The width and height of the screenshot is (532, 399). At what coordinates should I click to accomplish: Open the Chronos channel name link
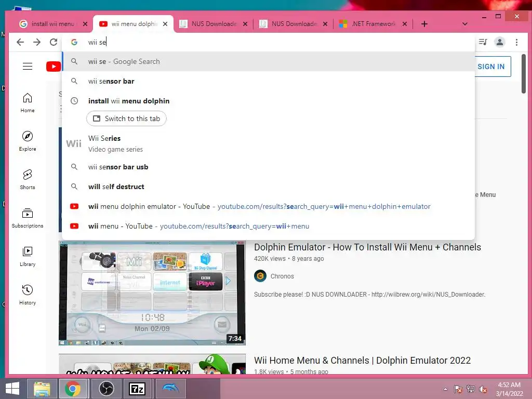pyautogui.click(x=282, y=276)
